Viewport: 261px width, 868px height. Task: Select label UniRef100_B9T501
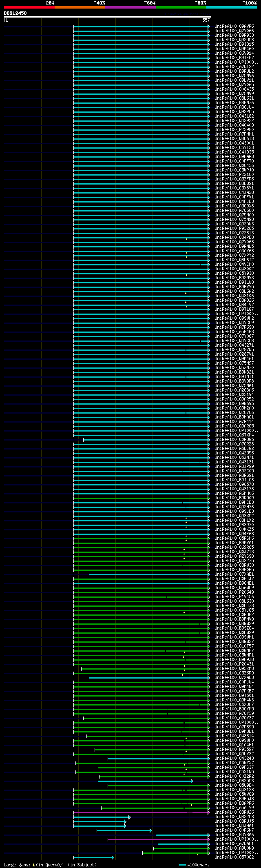point(234,695)
